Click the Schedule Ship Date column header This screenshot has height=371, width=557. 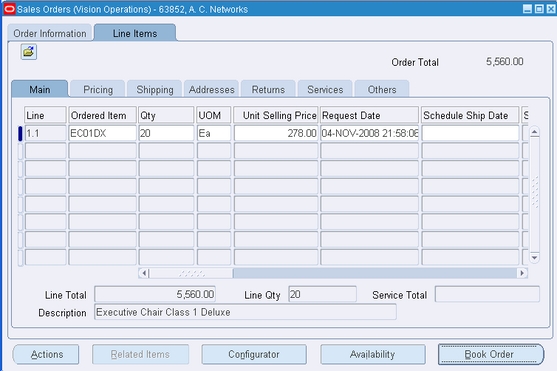[x=470, y=115]
